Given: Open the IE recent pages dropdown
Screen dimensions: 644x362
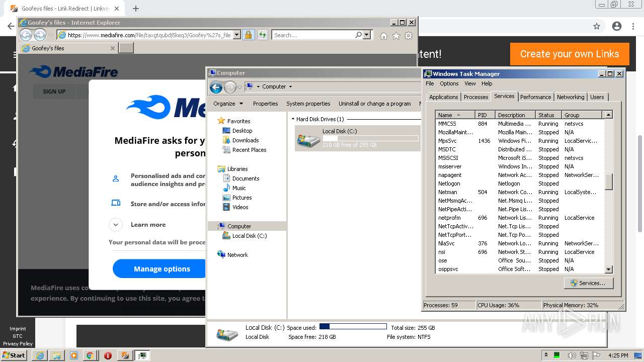Looking at the screenshot, I should click(x=51, y=35).
